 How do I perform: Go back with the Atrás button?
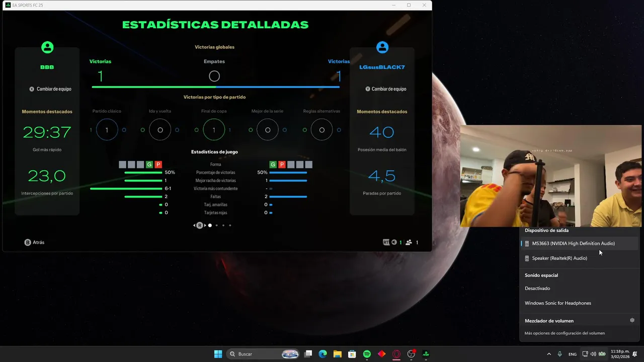tap(35, 242)
